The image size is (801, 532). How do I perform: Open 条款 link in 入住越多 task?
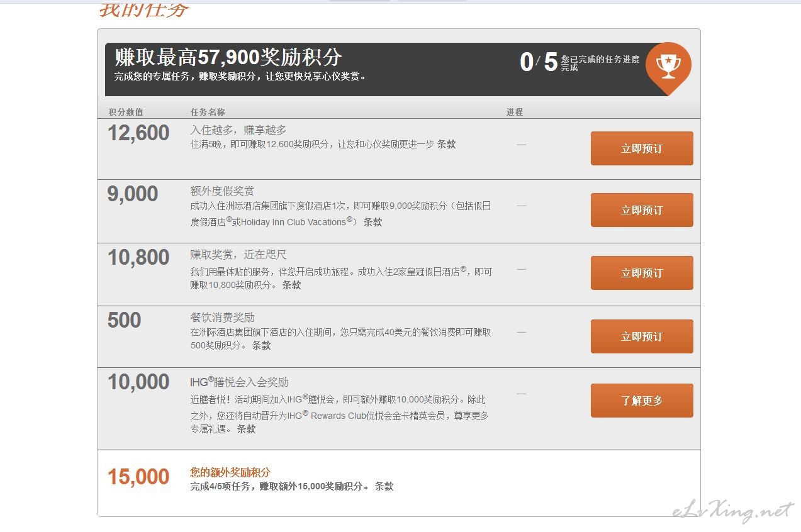click(447, 144)
